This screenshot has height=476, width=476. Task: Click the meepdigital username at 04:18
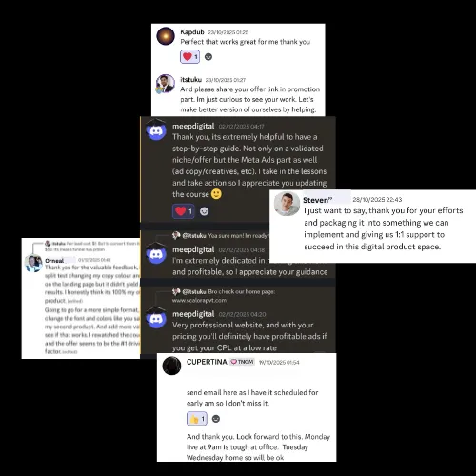(193, 249)
